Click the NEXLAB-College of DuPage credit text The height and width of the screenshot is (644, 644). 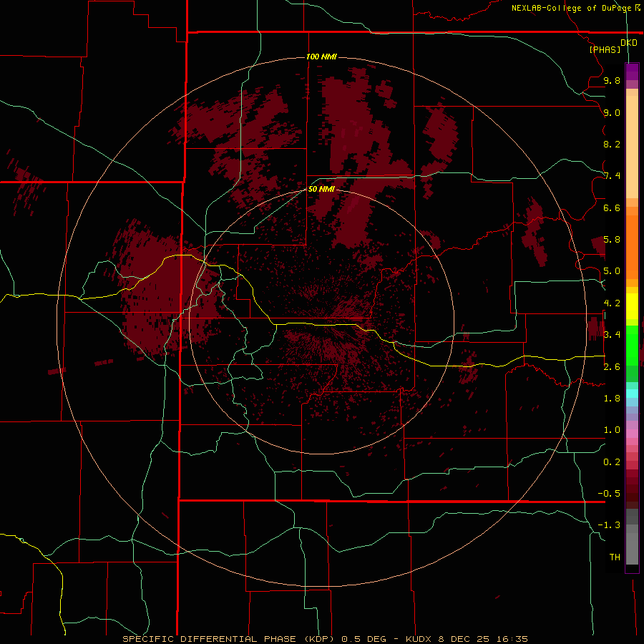(x=572, y=8)
